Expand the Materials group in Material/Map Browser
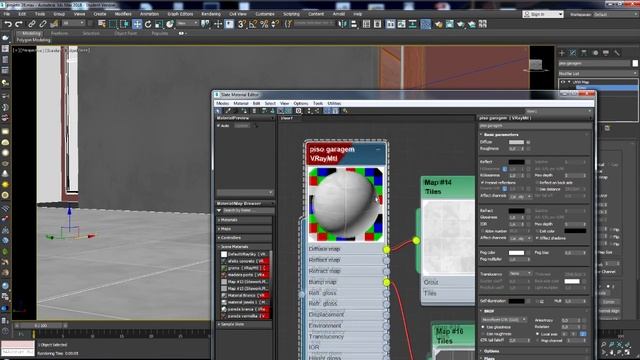Image resolution: width=640 pixels, height=360 pixels. (x=244, y=220)
